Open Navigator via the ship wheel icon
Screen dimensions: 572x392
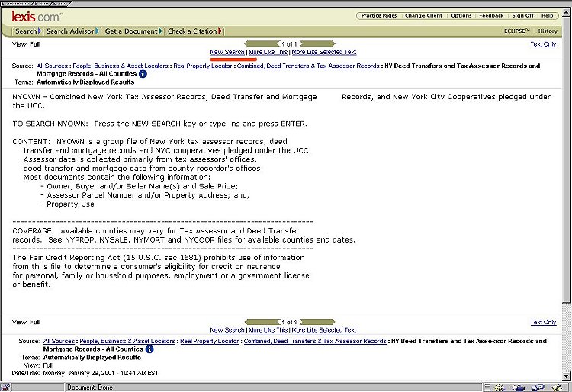point(500,387)
